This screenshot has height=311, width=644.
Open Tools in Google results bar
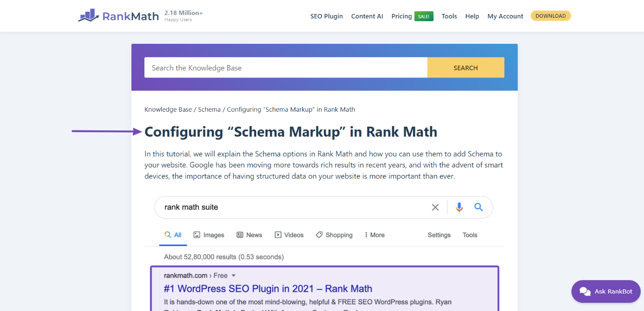[x=470, y=235]
